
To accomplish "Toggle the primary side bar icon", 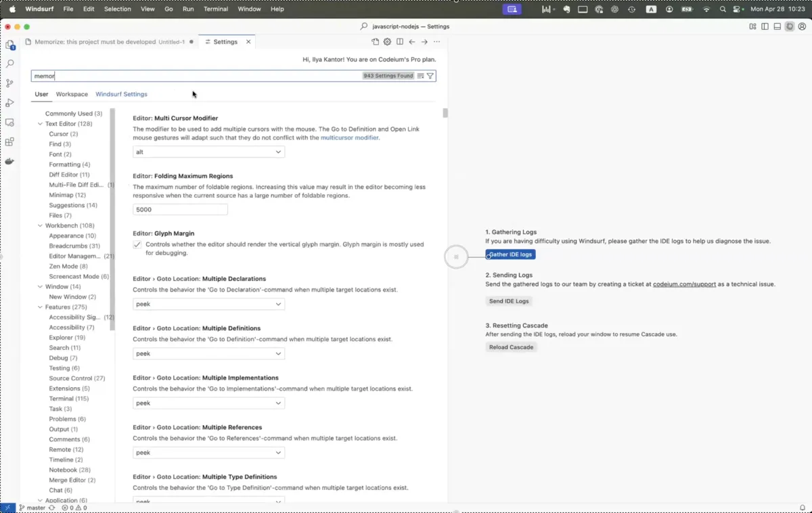I will coord(765,26).
